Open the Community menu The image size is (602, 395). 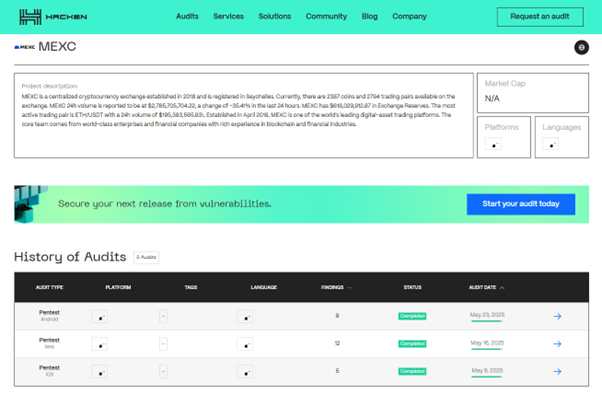326,17
